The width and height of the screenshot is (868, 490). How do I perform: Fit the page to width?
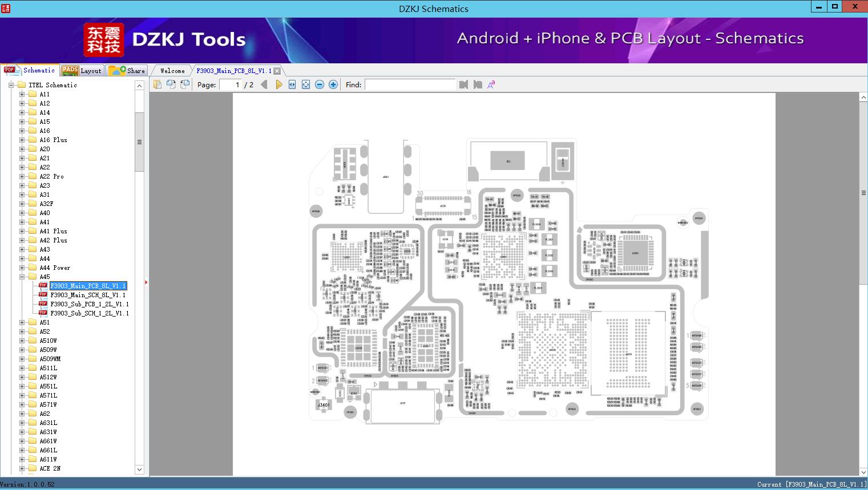point(292,84)
